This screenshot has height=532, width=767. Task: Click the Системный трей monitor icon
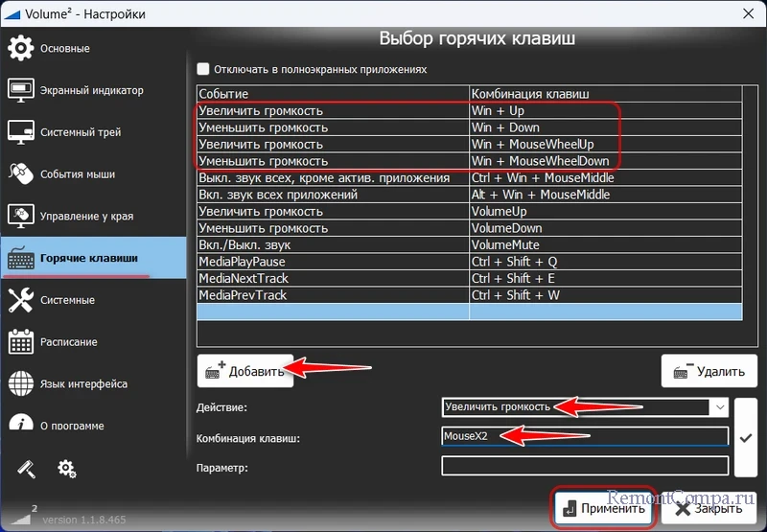click(x=20, y=132)
